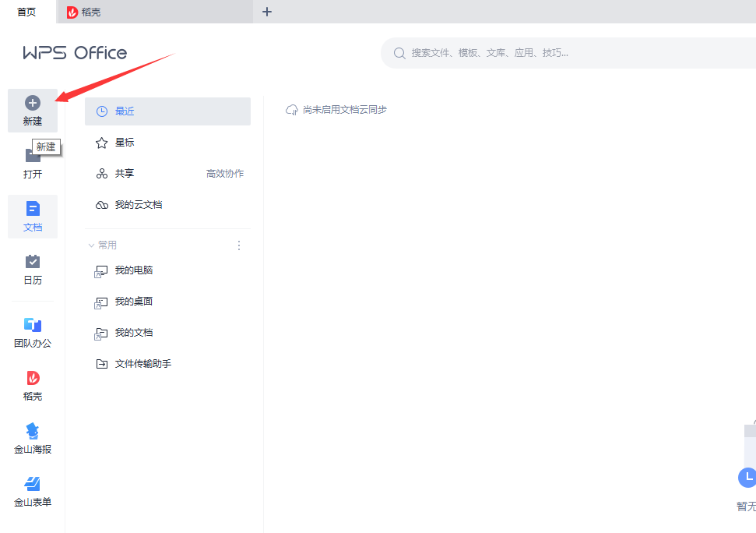Open the 文件传输助手 item
This screenshot has width=756, height=533.
pyautogui.click(x=143, y=363)
